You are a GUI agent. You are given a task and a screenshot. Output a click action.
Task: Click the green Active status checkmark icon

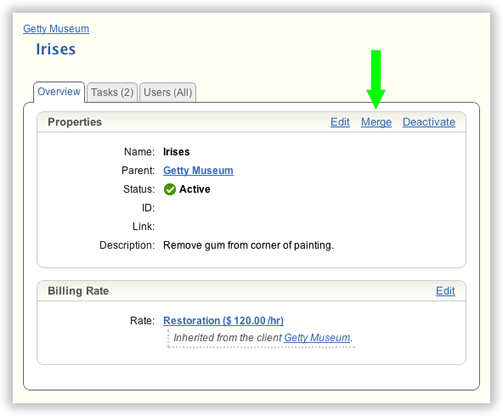pyautogui.click(x=170, y=189)
